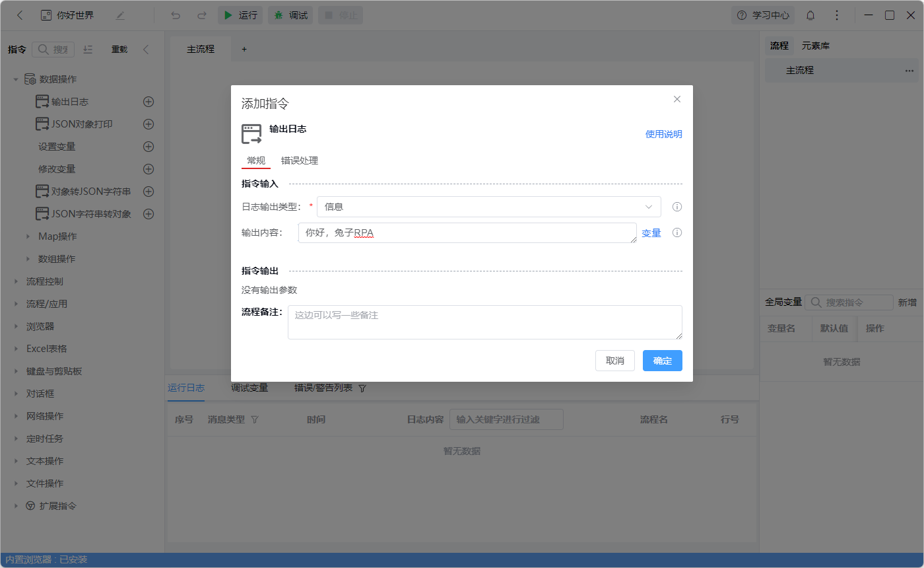Click the 新增 global variable button
Viewport: 924px width, 568px height.
[907, 302]
